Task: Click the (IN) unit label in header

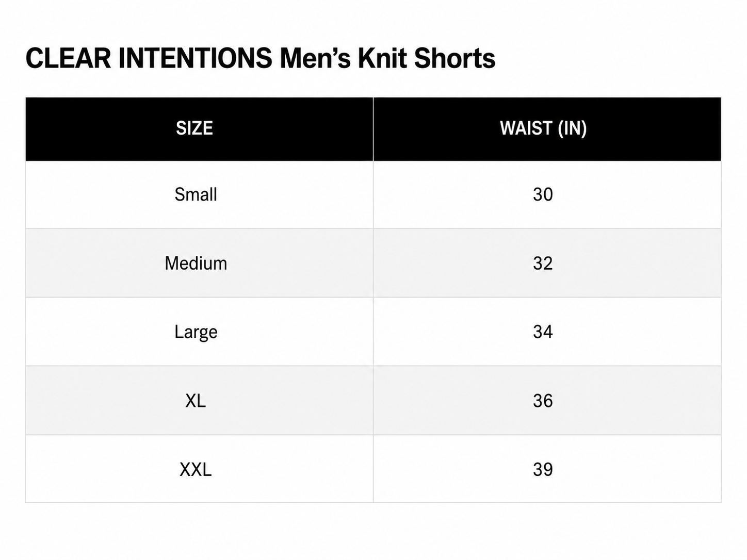Action: (572, 128)
